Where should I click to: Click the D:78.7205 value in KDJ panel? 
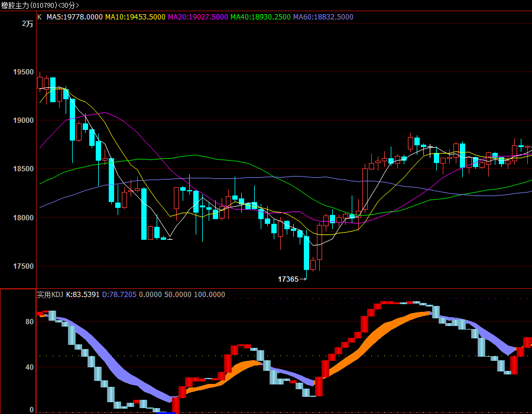pyautogui.click(x=119, y=295)
